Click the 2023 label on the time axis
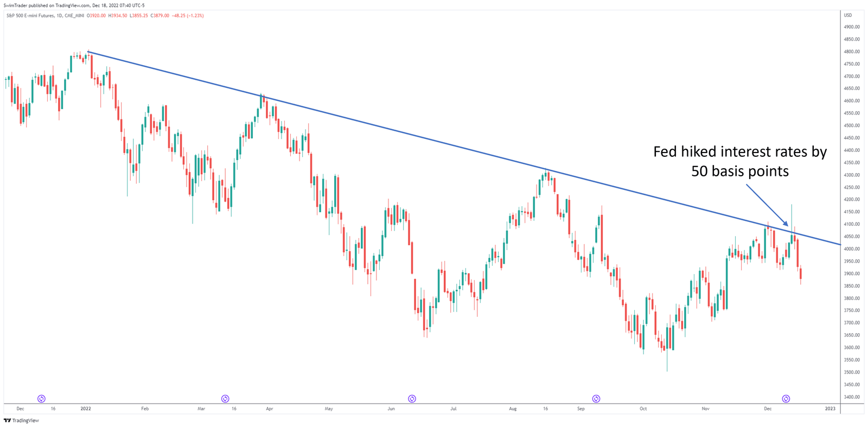Image resolution: width=868 pixels, height=427 pixels. [x=830, y=409]
